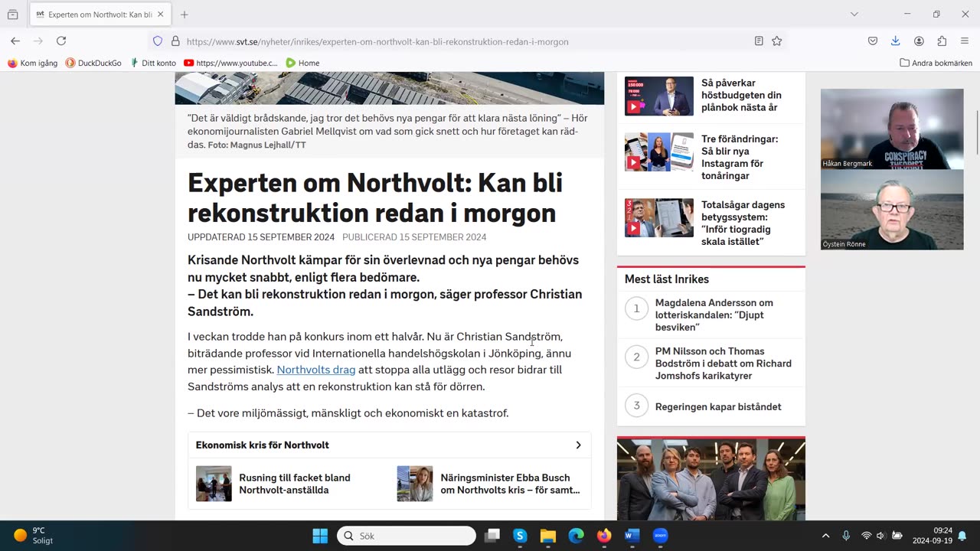Open Zoom from the taskbar

(x=661, y=536)
